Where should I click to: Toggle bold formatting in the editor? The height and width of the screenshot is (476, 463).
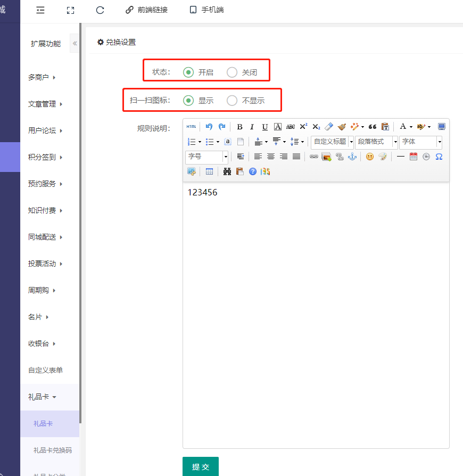tap(239, 127)
